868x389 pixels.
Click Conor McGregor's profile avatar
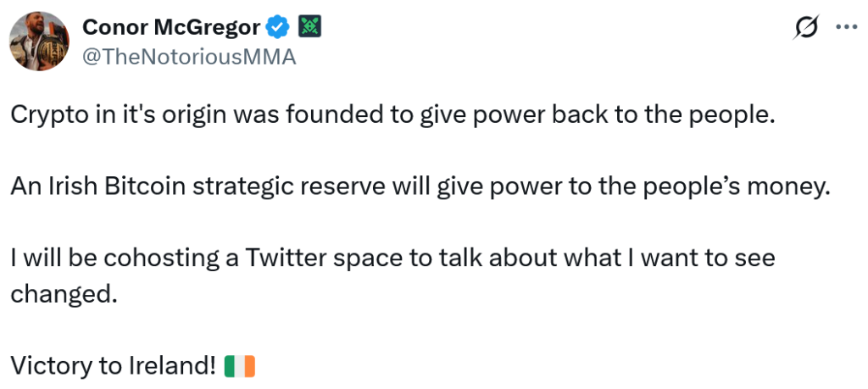click(40, 41)
